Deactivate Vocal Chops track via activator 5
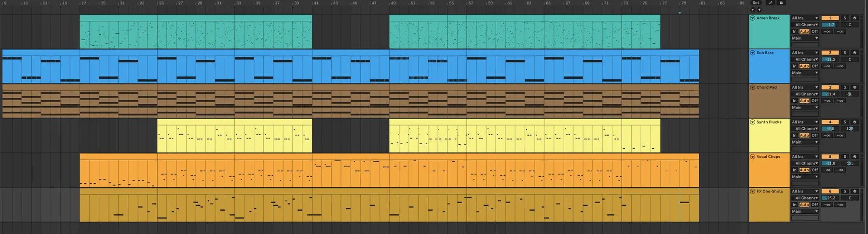Viewport: 868px width, 234px height. [830, 157]
